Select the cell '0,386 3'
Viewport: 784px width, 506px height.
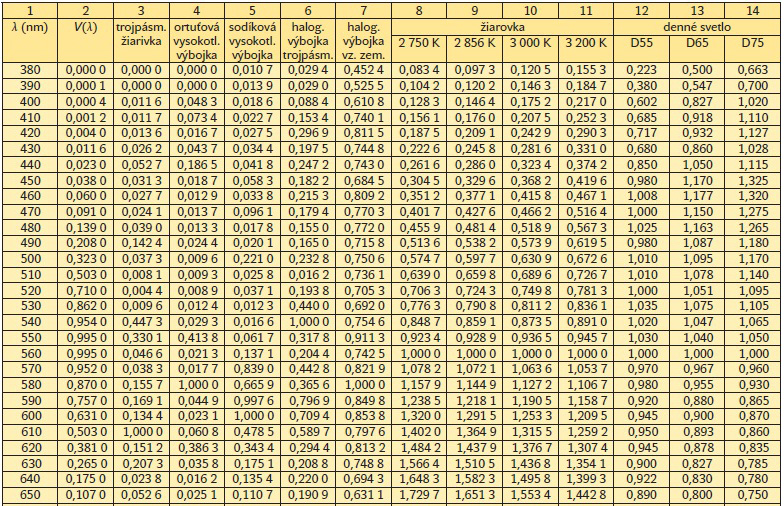point(196,448)
